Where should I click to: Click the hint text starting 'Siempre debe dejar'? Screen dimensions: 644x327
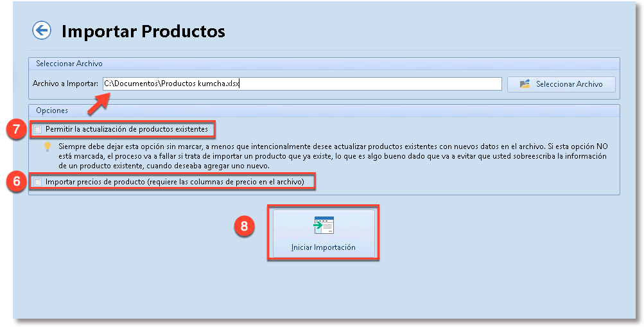click(x=333, y=156)
